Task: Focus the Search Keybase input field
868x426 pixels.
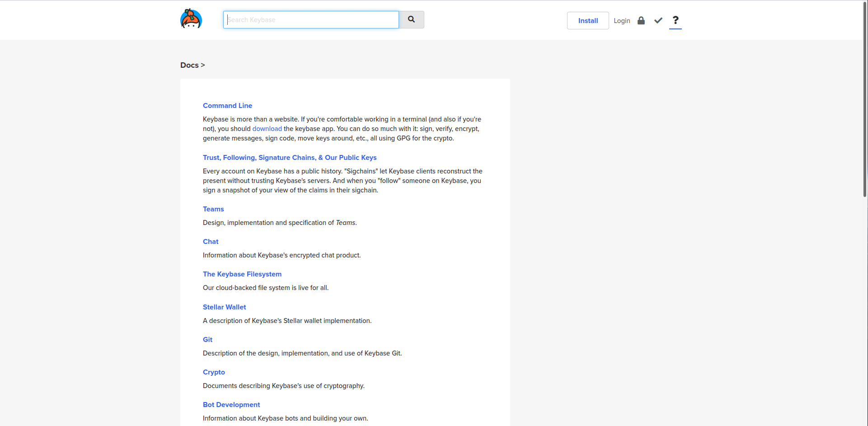Action: 311,20
